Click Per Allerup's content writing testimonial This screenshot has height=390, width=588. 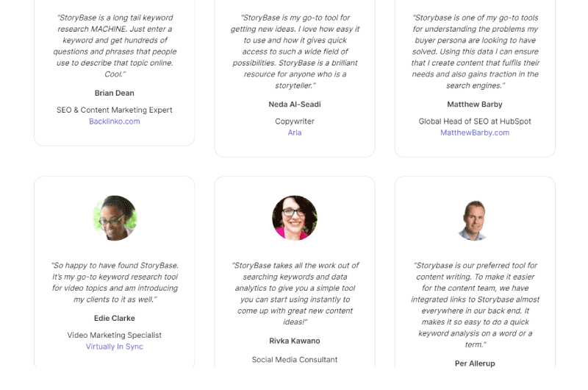[475, 305]
